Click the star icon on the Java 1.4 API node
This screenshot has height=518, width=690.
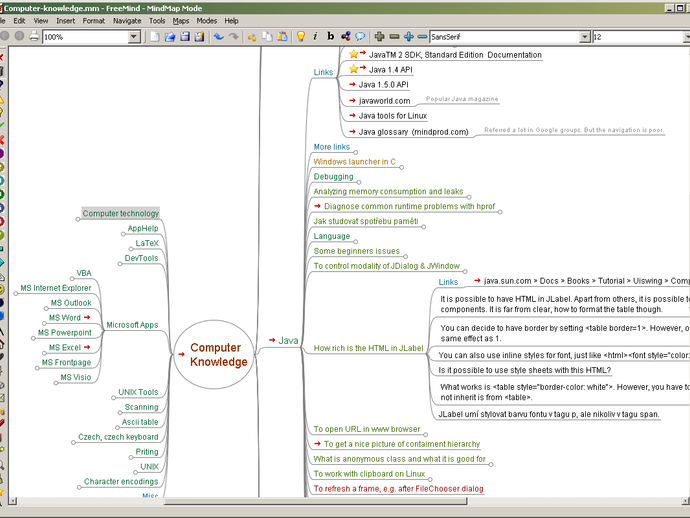tap(353, 69)
